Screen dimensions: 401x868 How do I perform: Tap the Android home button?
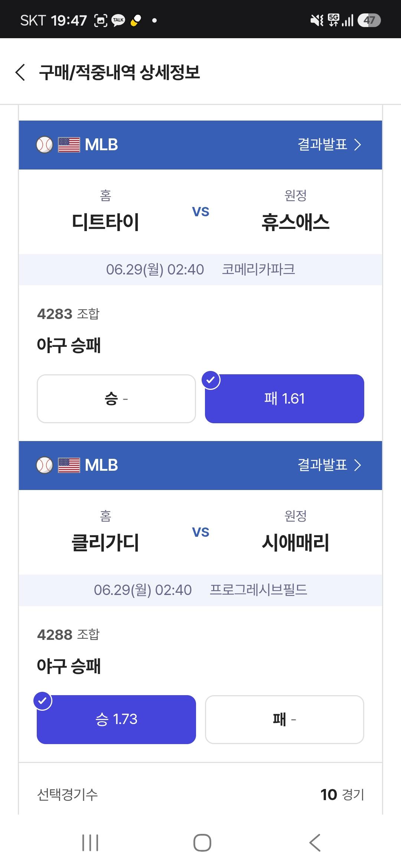202,843
